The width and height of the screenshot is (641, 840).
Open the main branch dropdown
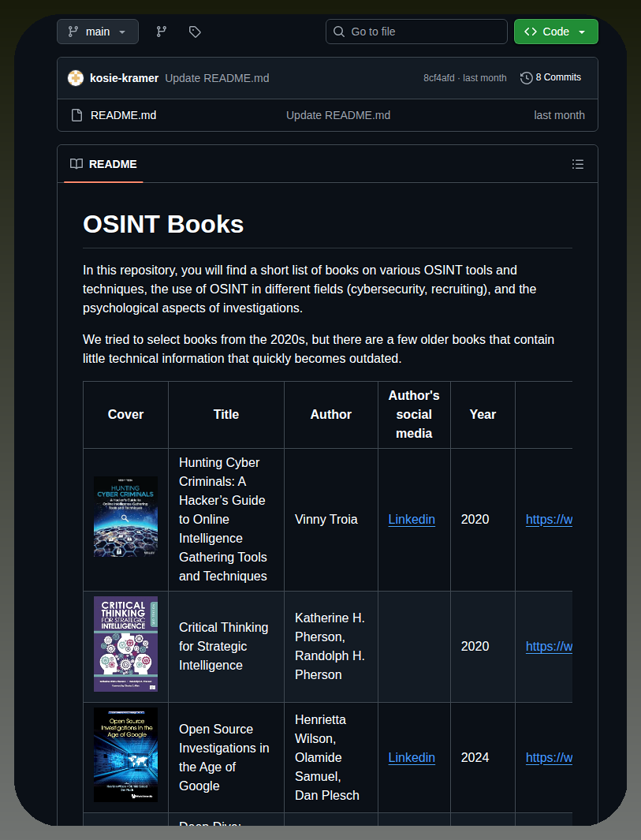click(x=98, y=32)
